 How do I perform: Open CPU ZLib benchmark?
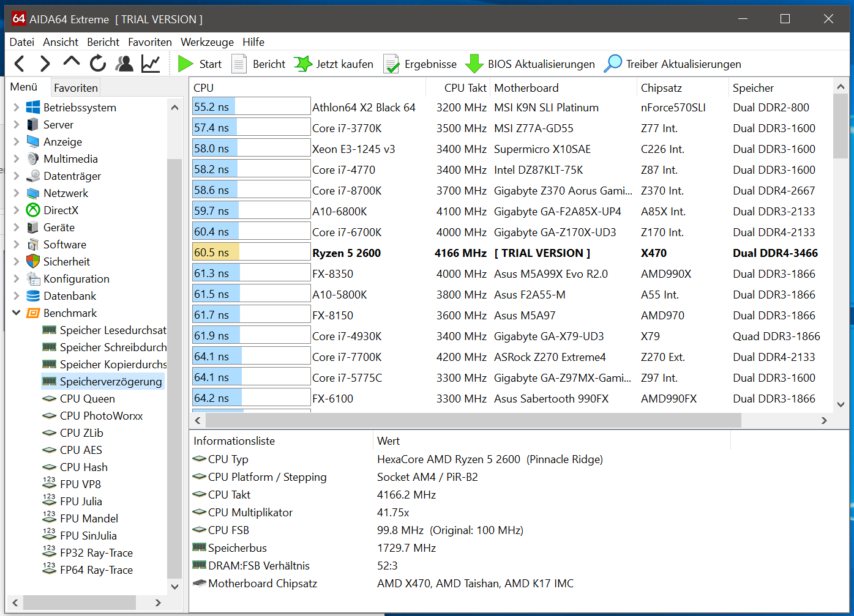click(73, 432)
